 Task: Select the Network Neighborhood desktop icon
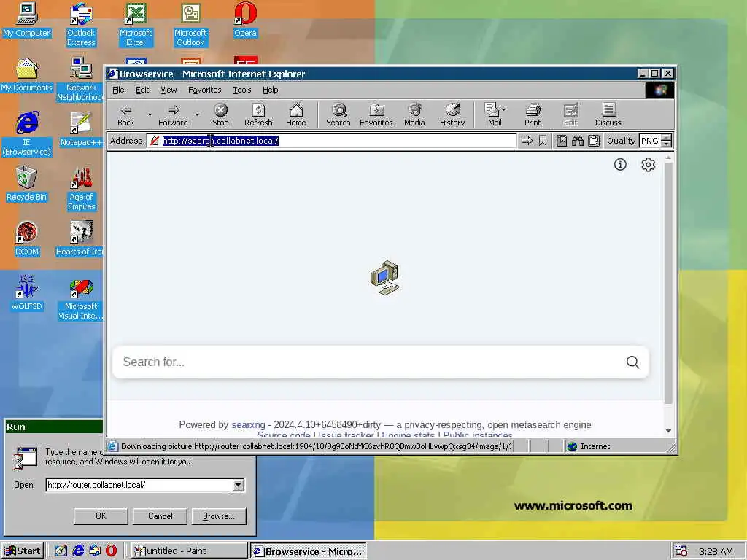(x=81, y=79)
